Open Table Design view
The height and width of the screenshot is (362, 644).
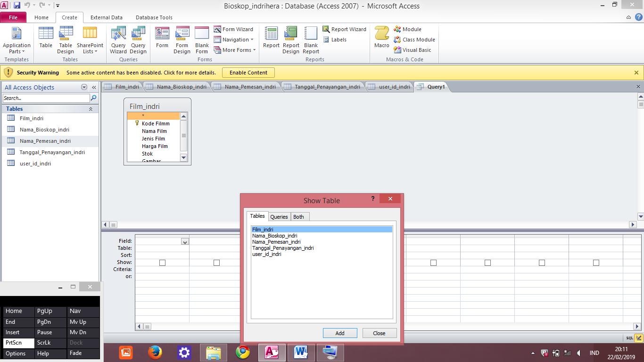point(66,40)
